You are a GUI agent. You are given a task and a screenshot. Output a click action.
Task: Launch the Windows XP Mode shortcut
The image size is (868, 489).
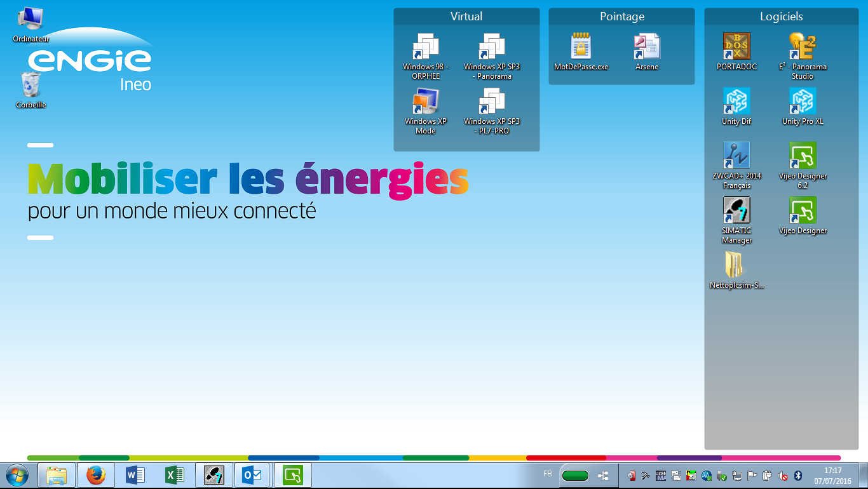[426, 102]
